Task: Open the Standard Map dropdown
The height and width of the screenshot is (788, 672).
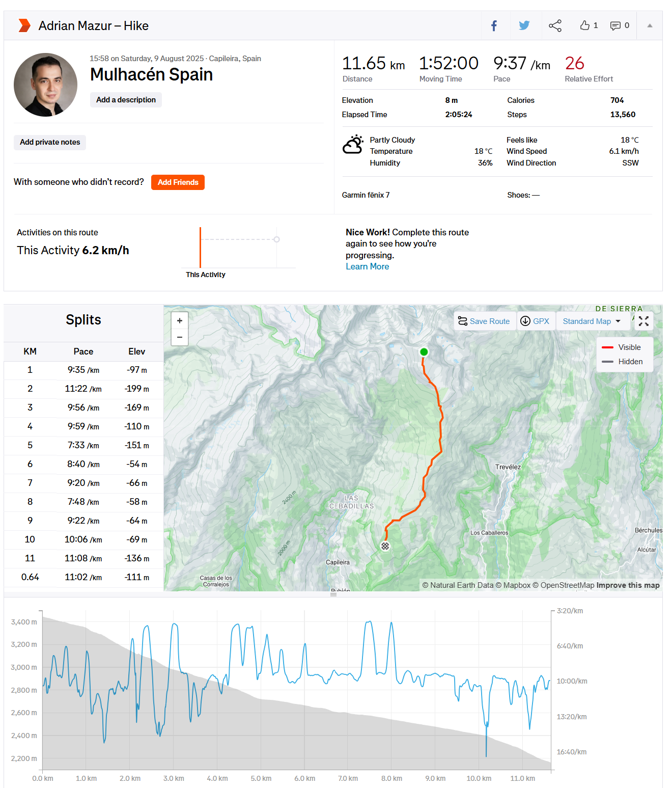Action: coord(592,321)
